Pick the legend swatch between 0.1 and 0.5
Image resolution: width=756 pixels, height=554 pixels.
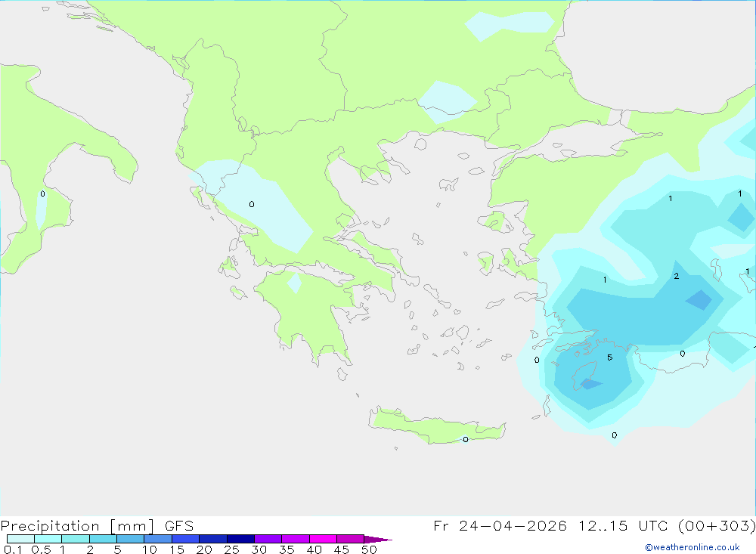20,539
